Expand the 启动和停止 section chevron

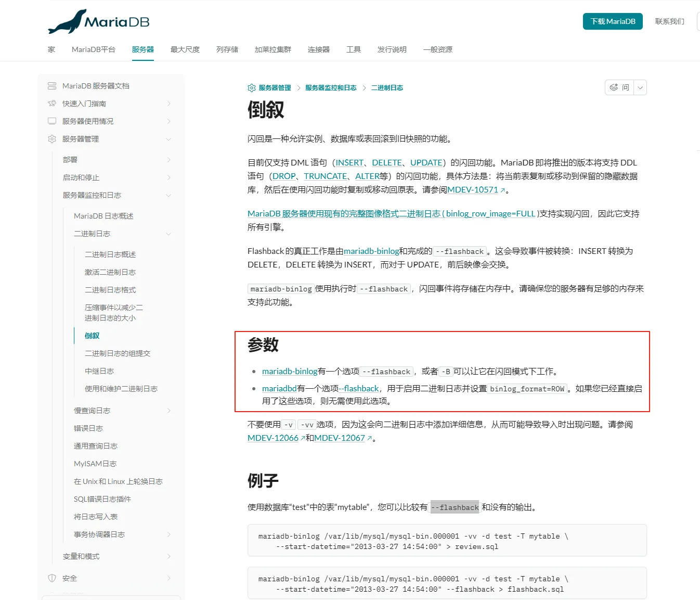(x=168, y=177)
